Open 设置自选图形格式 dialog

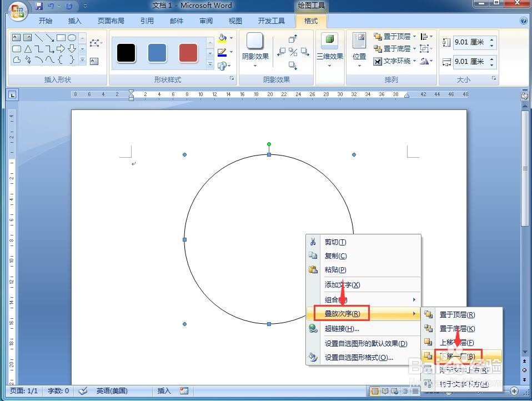tap(363, 358)
